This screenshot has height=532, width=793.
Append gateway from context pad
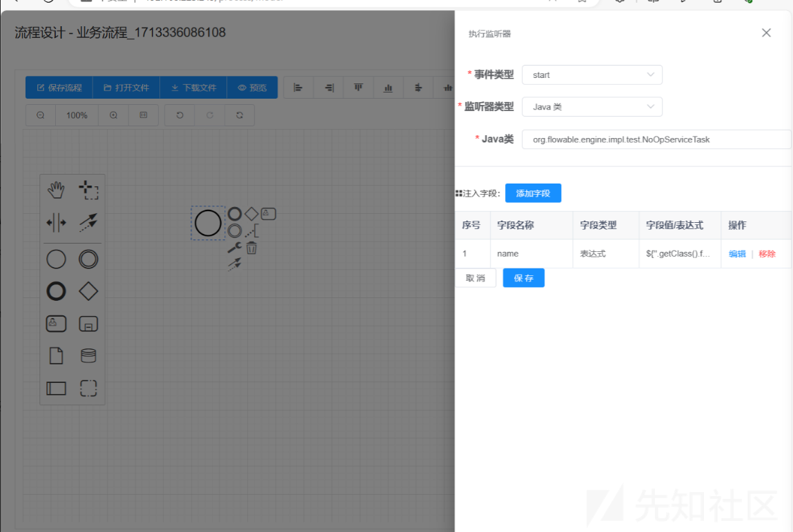(x=251, y=214)
